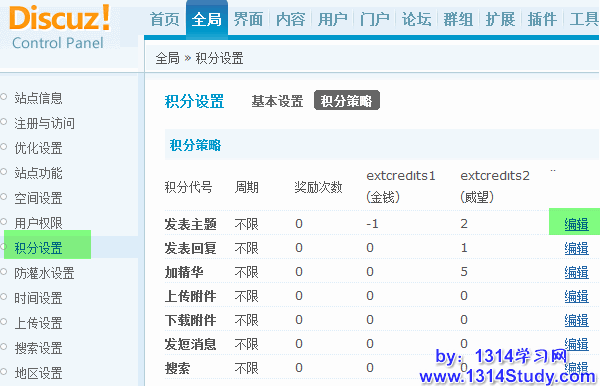The width and height of the screenshot is (600, 386).
Task: Click the 威望 value 2 for 发表主题
Action: click(464, 224)
